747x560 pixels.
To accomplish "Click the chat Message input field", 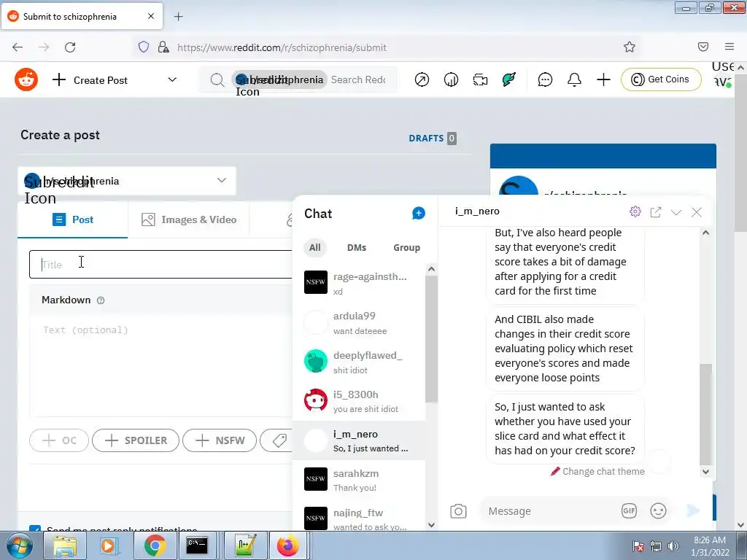I will tap(550, 511).
